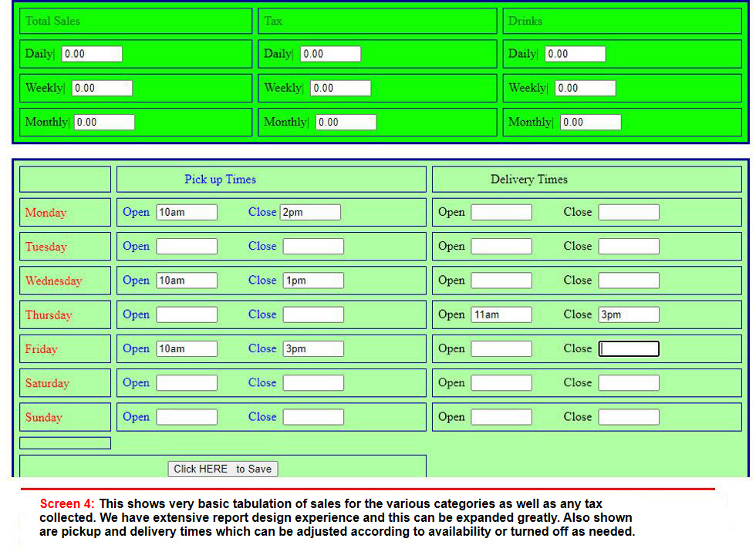Click the focused Friday delivery Close field
The width and height of the screenshot is (756, 555).
pos(629,348)
